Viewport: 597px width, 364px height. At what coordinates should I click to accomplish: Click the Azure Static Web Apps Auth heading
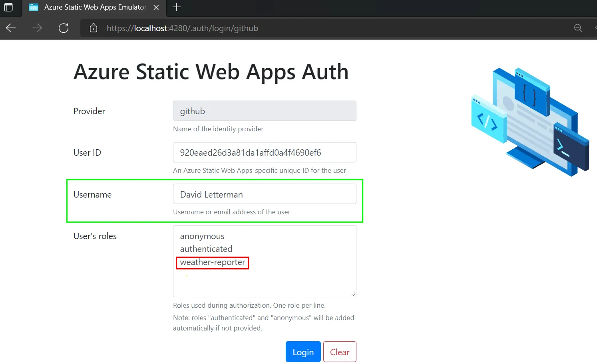tap(211, 72)
